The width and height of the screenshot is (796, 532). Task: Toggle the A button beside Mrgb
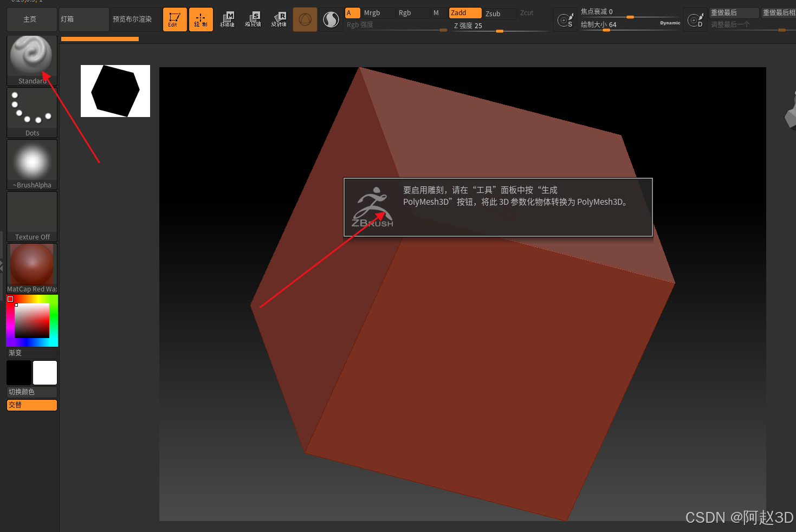pos(353,13)
